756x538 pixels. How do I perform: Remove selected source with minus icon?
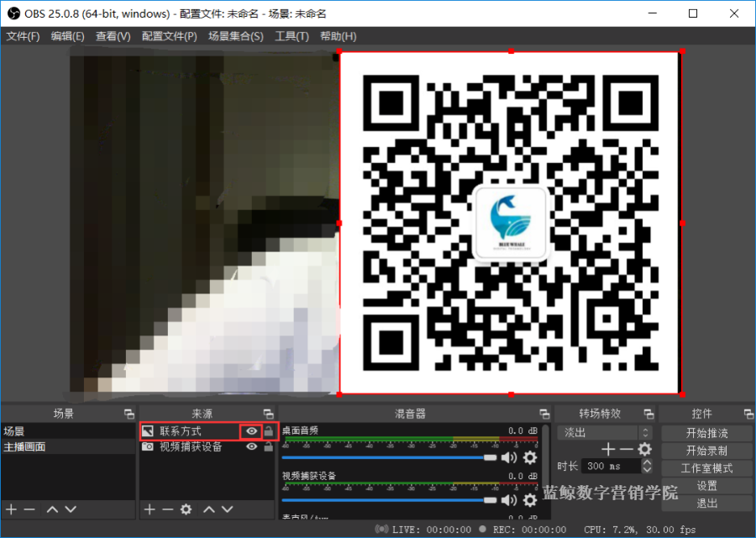(x=167, y=509)
